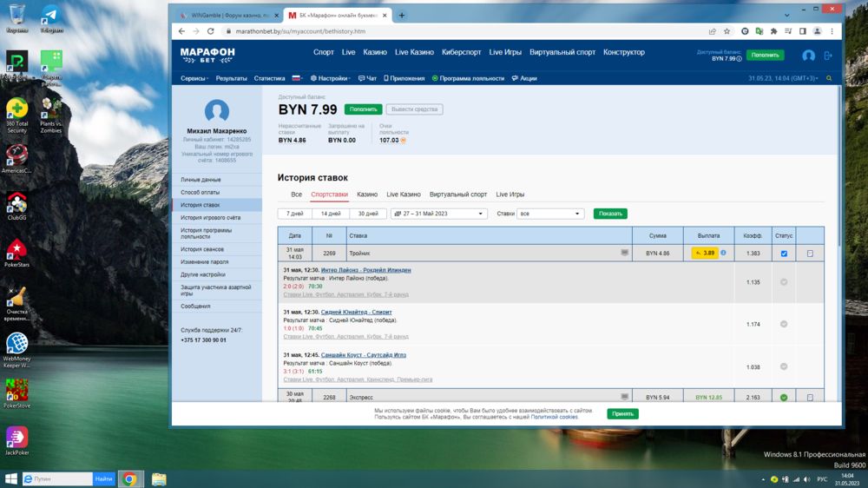Open the Интер Лайонз - Рокдейл Илинден match link
Viewport: 868px width, 488px height.
[365, 270]
